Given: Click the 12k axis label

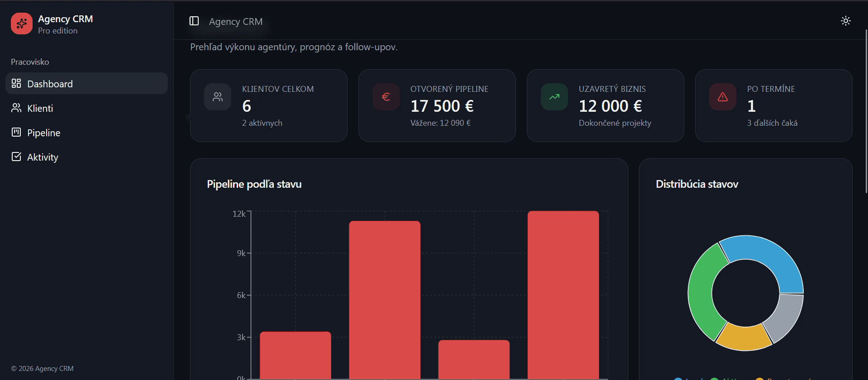Looking at the screenshot, I should (239, 214).
